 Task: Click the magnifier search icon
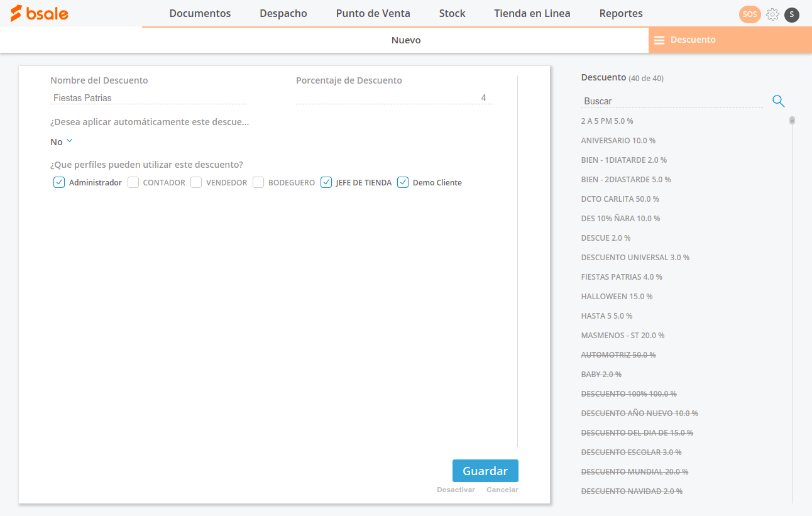pos(778,101)
